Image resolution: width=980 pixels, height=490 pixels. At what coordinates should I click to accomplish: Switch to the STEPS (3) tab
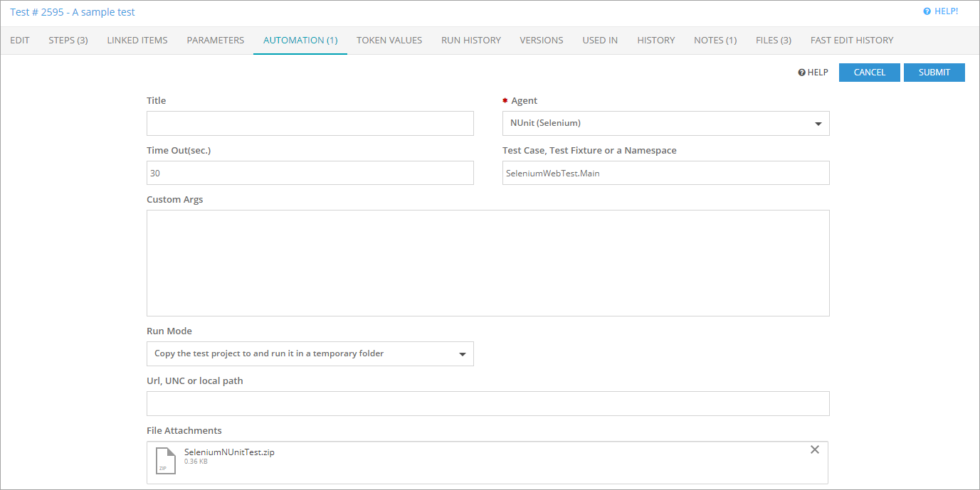coord(68,41)
